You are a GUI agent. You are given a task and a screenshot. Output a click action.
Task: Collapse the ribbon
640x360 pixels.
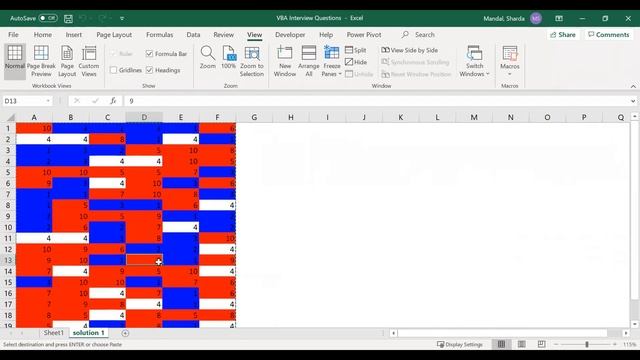point(633,86)
